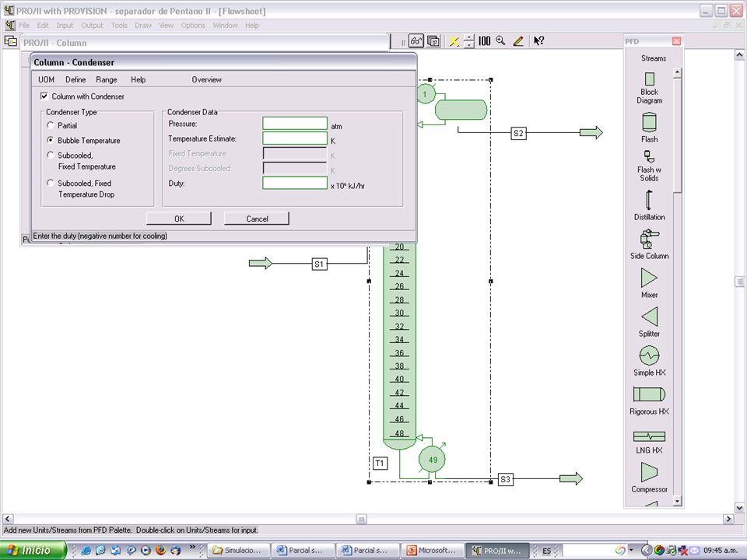Select the Compressor unit icon

click(649, 472)
